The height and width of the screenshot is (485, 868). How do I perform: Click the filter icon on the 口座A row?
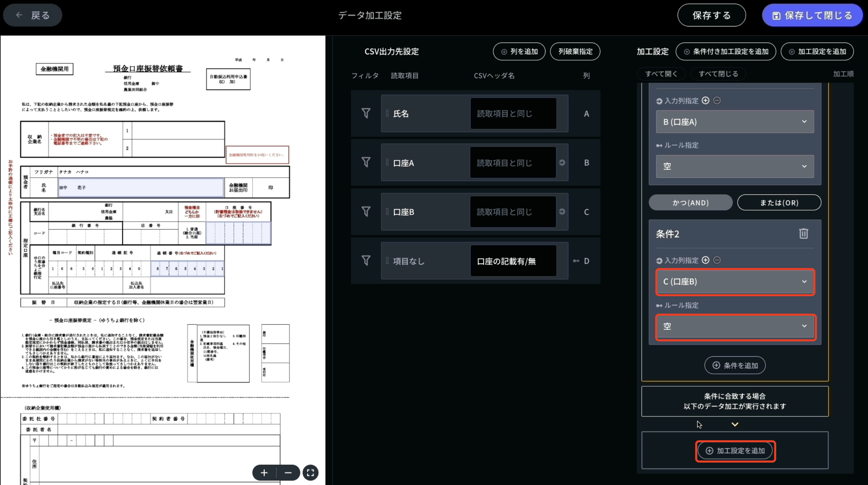click(x=366, y=162)
